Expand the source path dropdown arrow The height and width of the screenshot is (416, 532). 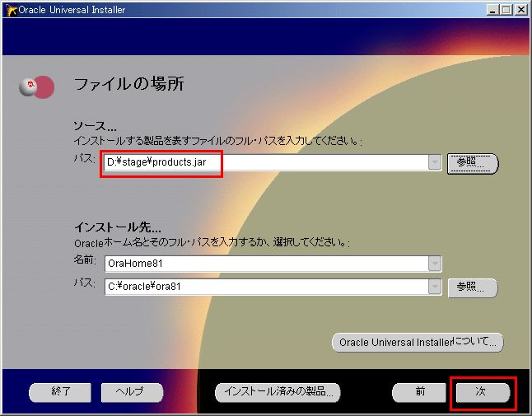click(435, 163)
